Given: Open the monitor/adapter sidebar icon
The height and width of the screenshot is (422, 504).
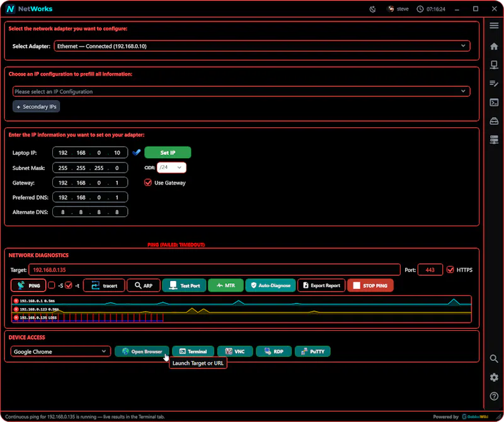Looking at the screenshot, I should coord(494,65).
